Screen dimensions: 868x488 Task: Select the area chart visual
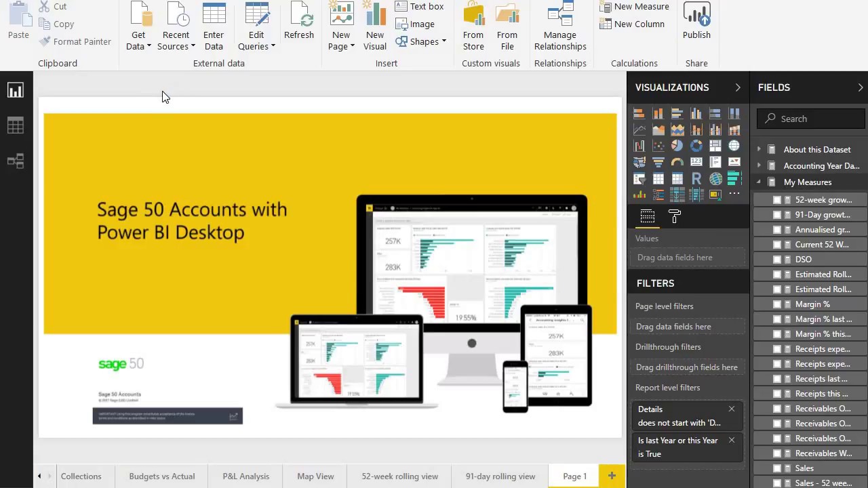pos(658,129)
